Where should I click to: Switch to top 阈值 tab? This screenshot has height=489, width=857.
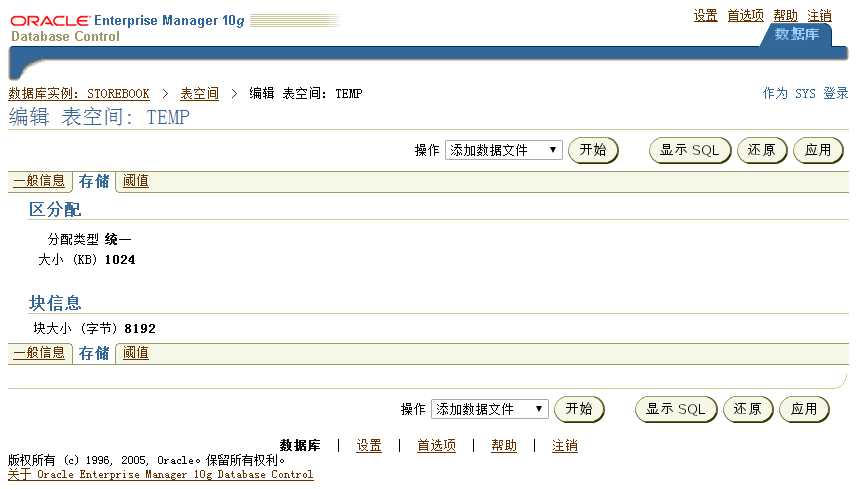136,181
